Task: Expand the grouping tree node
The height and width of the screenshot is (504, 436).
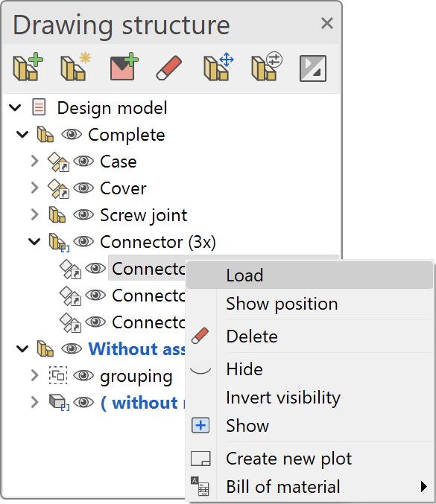Action: pyautogui.click(x=34, y=375)
